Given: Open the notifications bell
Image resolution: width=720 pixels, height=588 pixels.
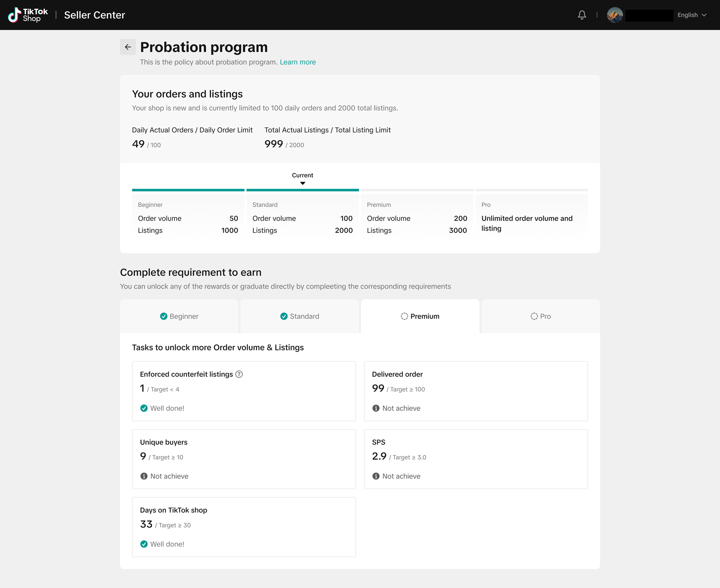Looking at the screenshot, I should [x=582, y=15].
